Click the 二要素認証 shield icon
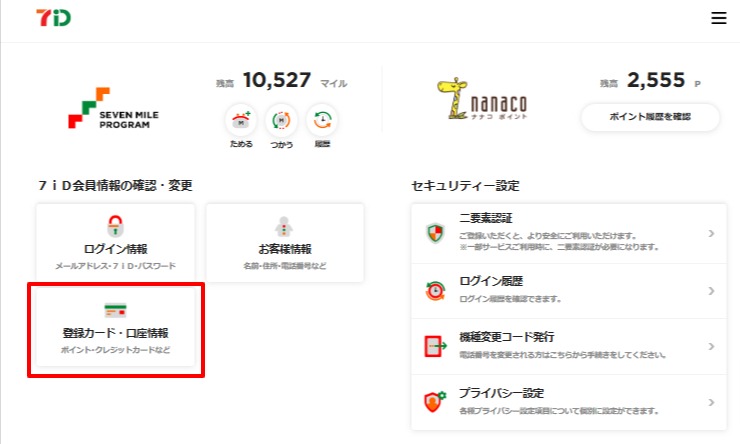740x444 pixels. pos(435,233)
